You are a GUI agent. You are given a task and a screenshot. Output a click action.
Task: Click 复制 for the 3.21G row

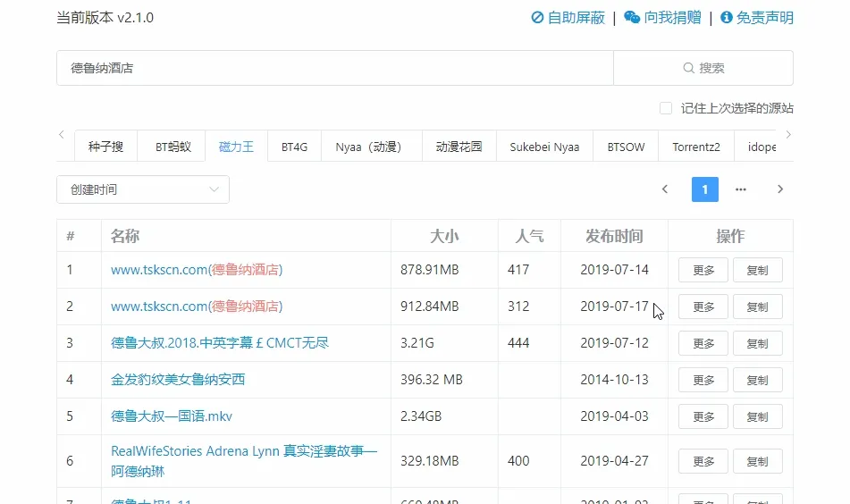(x=758, y=343)
